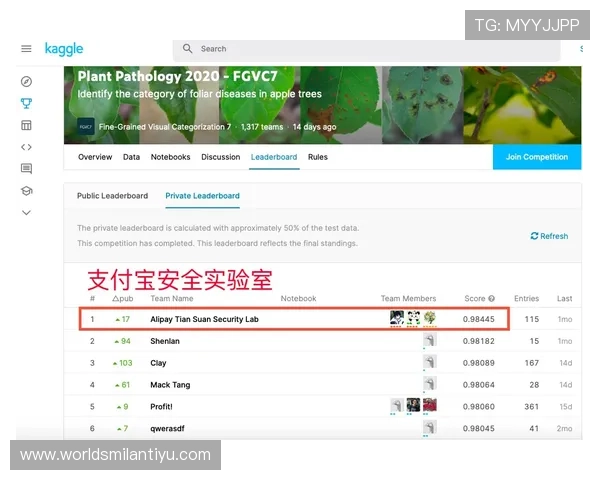Open the trophy Competitions sidebar icon
The height and width of the screenshot is (480, 600).
click(x=26, y=103)
